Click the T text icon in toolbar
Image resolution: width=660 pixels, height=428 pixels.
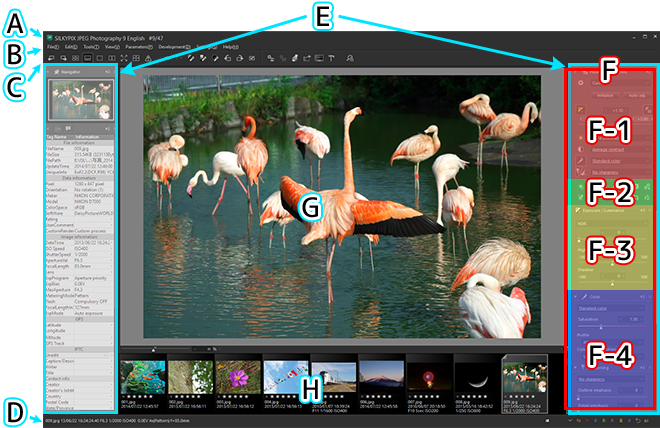331,58
